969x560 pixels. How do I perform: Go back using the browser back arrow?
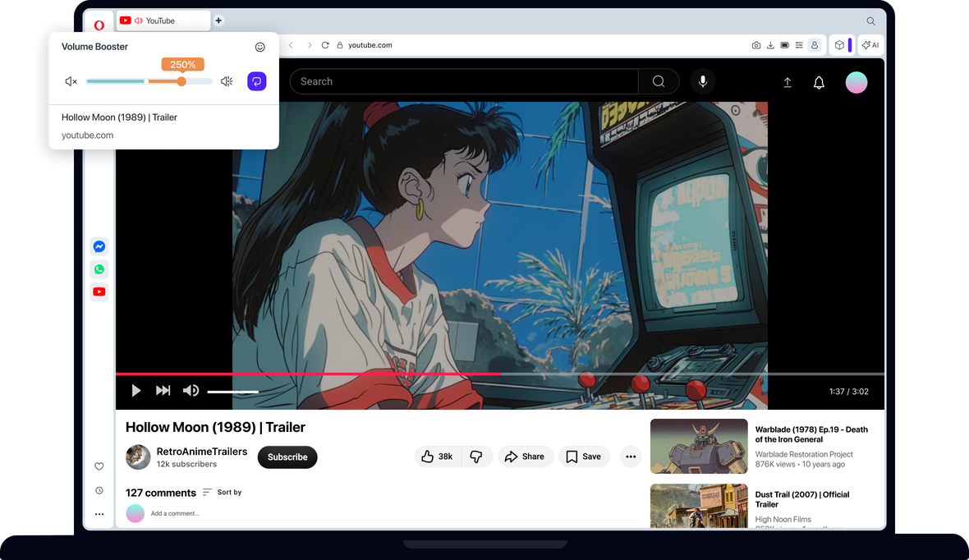[x=291, y=45]
